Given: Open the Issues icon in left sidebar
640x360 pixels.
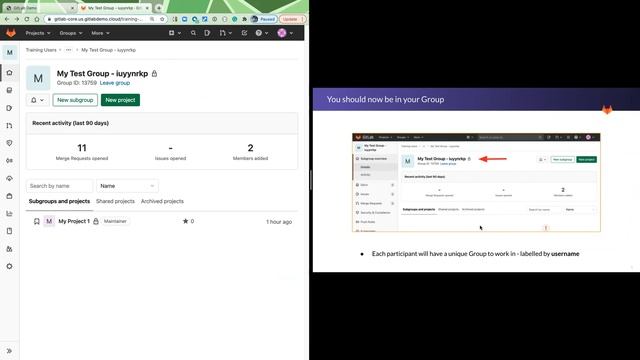Looking at the screenshot, I should [9, 108].
